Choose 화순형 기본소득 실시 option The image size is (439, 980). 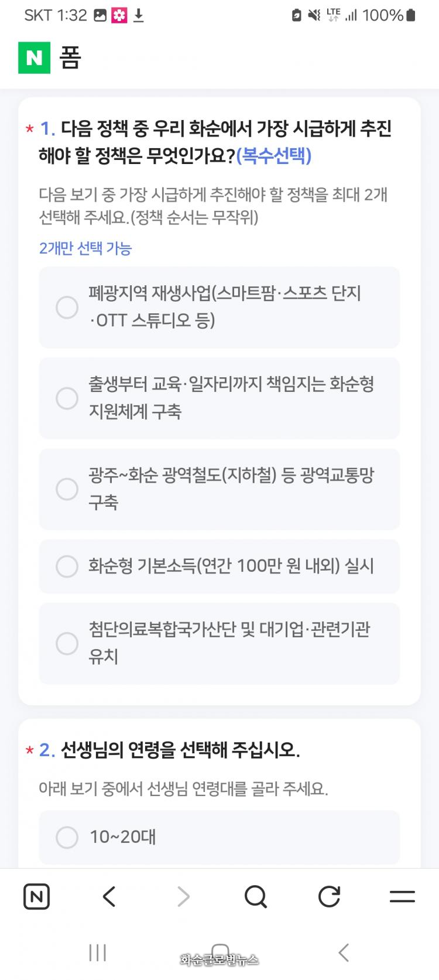pyautogui.click(x=67, y=566)
